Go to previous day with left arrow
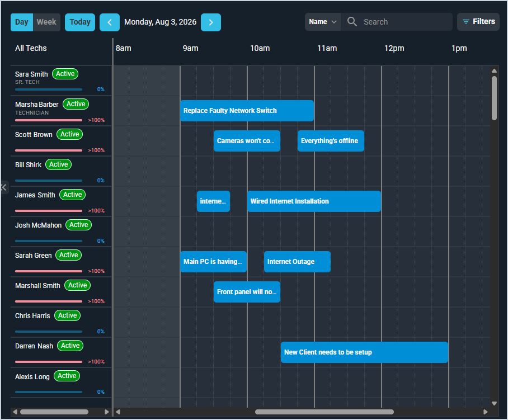The width and height of the screenshot is (508, 420). (110, 22)
